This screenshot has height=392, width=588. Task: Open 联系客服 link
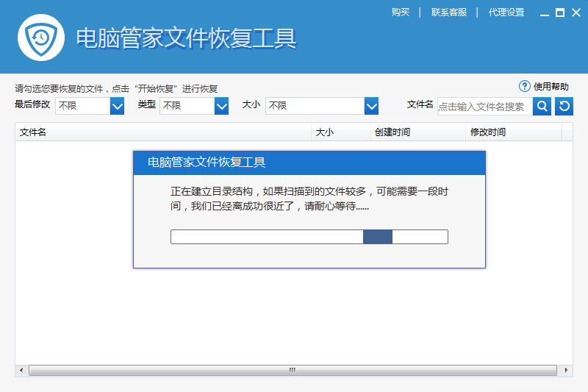(449, 13)
